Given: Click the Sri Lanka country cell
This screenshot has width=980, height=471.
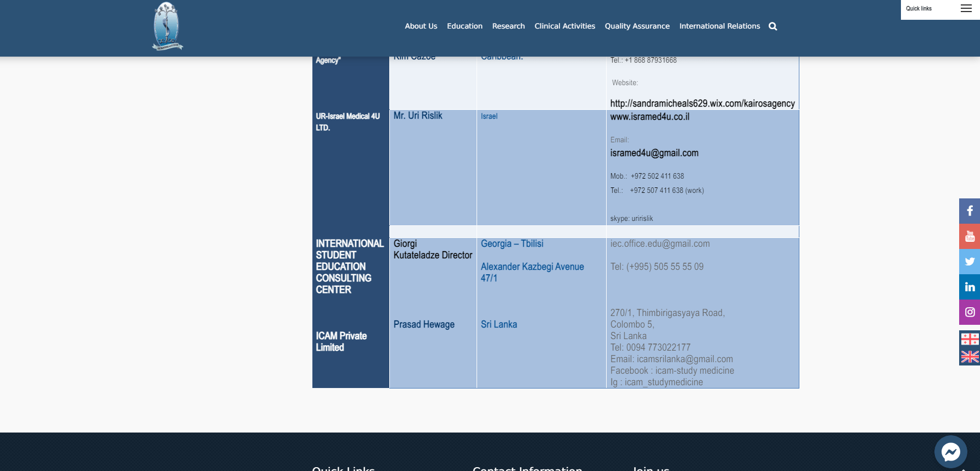Looking at the screenshot, I should [x=499, y=324].
